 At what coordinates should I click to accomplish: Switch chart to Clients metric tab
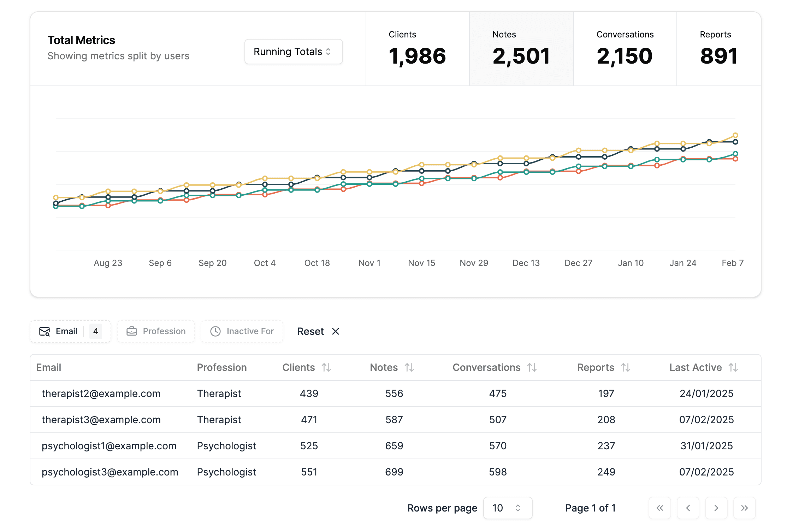coord(417,49)
